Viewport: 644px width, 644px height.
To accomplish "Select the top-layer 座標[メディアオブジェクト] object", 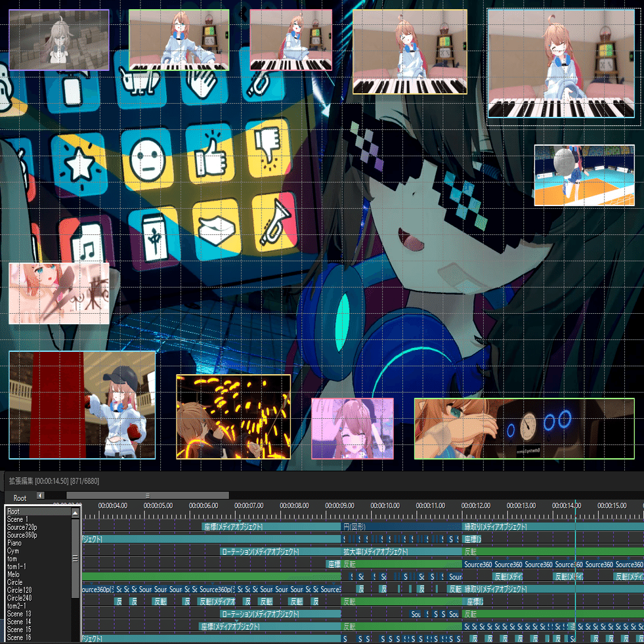I will (x=272, y=526).
